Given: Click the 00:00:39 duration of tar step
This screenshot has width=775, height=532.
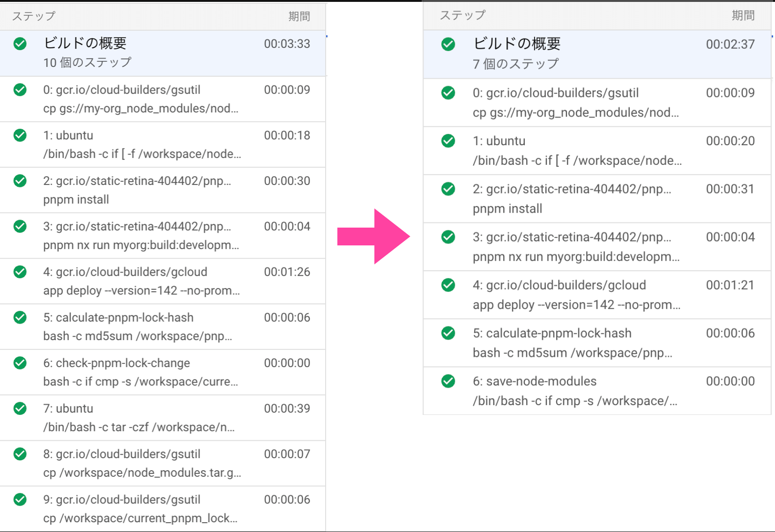Looking at the screenshot, I should (x=287, y=408).
